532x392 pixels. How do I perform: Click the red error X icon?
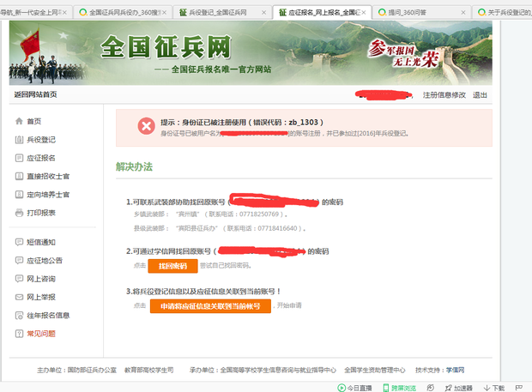[146, 126]
